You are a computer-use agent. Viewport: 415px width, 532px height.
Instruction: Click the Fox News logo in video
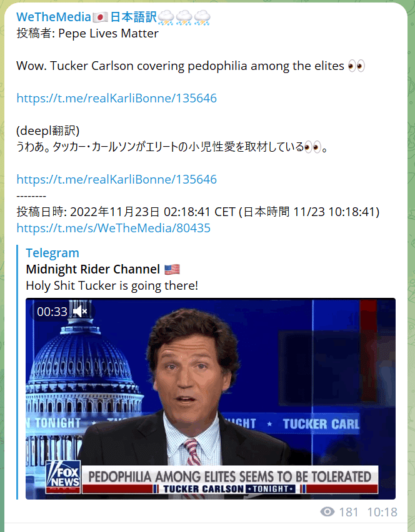tap(64, 476)
